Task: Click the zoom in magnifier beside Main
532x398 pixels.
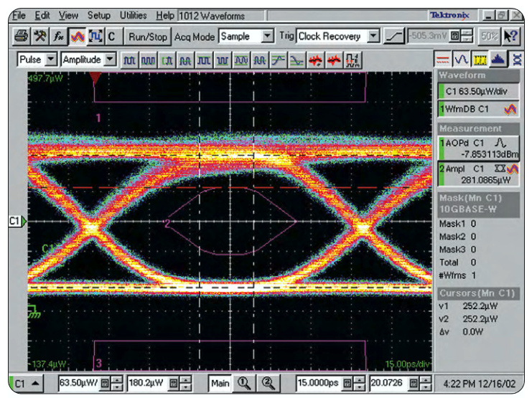Action: point(243,383)
